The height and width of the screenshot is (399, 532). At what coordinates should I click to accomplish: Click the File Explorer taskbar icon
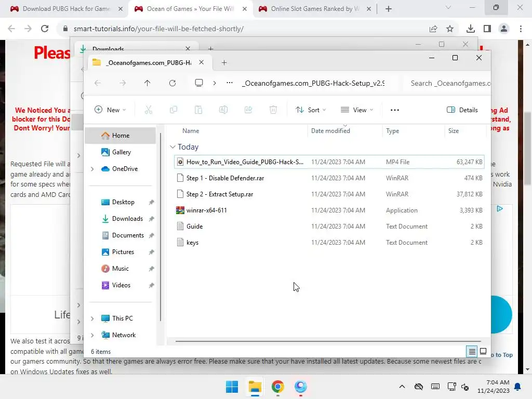(x=255, y=387)
